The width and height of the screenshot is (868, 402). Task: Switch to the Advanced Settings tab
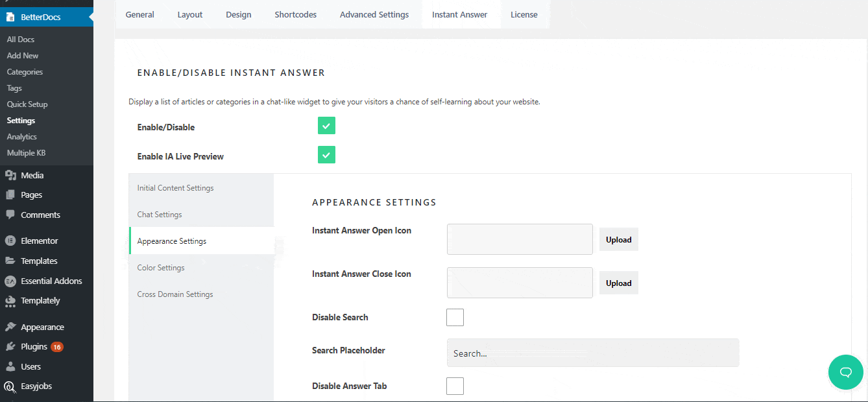click(374, 14)
